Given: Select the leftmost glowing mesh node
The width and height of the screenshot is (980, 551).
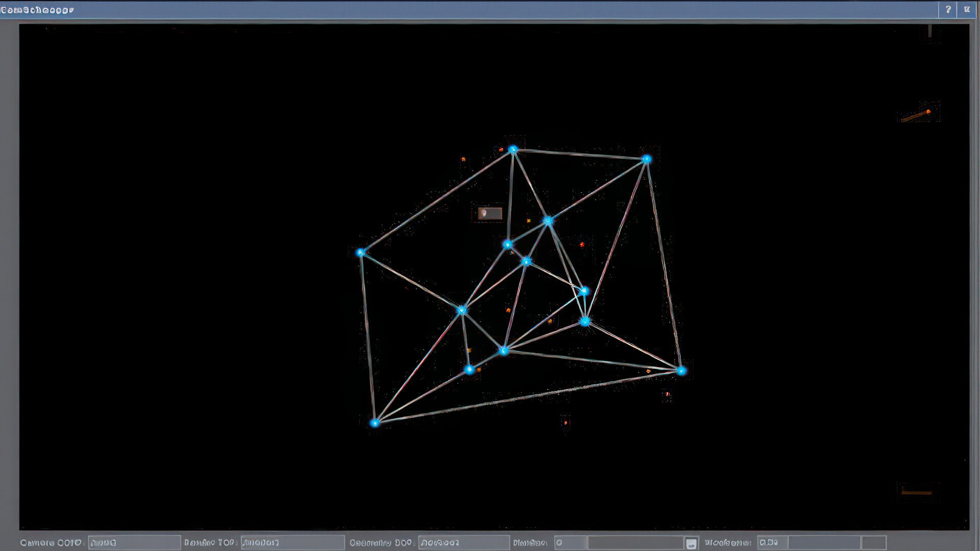Looking at the screenshot, I should 360,252.
